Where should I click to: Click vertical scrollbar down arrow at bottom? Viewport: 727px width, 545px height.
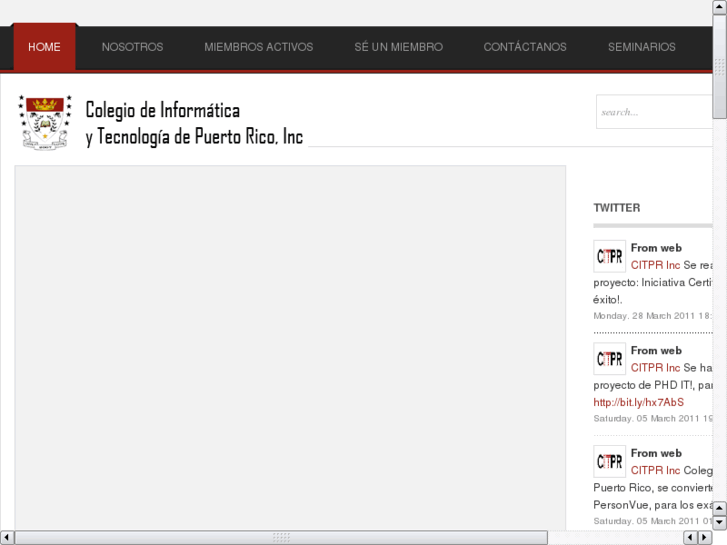click(719, 523)
